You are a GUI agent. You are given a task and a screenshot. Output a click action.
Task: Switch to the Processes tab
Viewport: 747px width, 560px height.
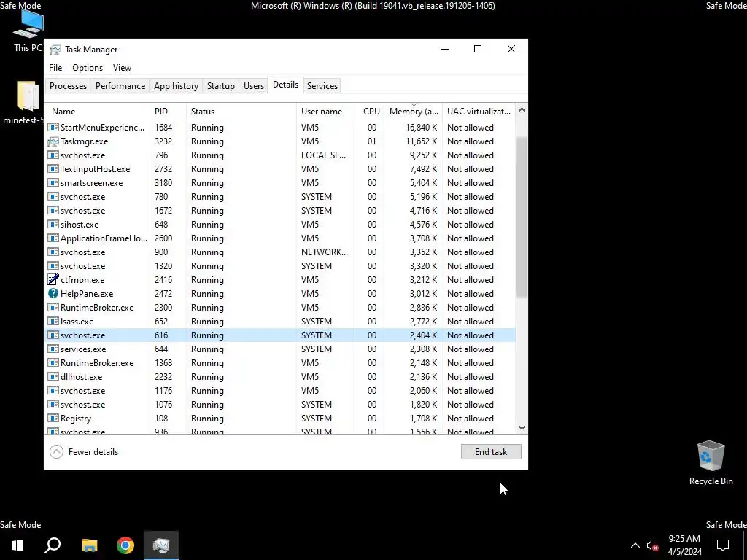point(68,86)
